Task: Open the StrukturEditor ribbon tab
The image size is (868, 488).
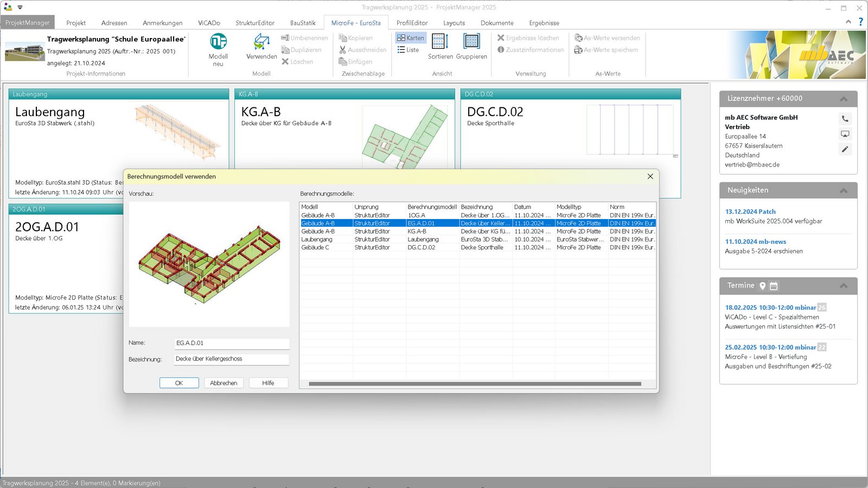Action: tap(255, 23)
